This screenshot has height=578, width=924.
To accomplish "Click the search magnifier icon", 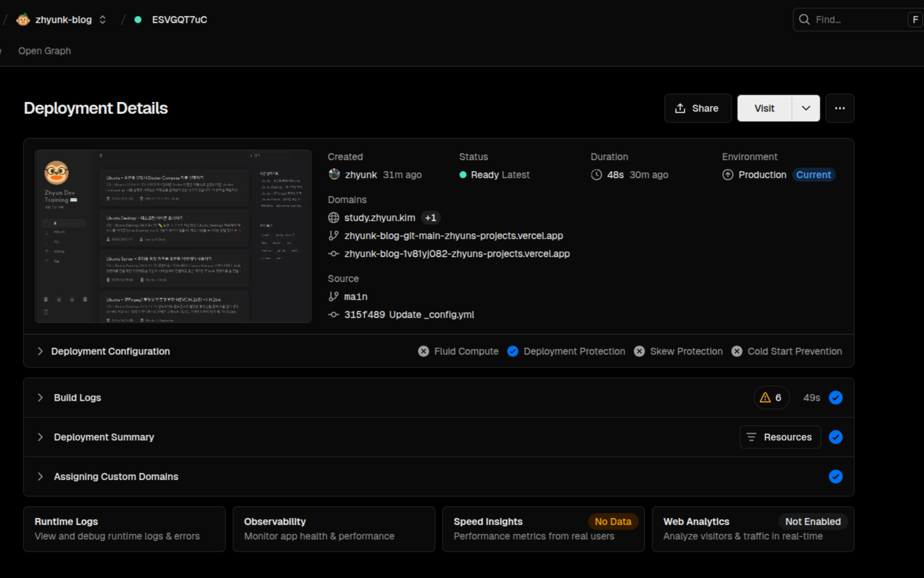I will (804, 19).
